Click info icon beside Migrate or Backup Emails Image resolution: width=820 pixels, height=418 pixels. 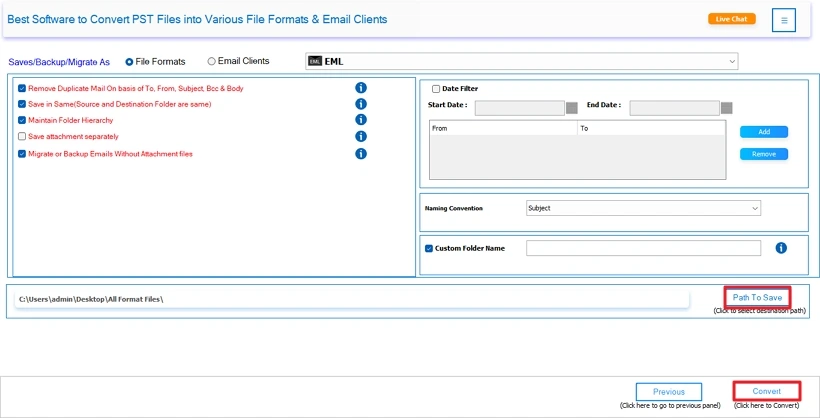tap(361, 154)
